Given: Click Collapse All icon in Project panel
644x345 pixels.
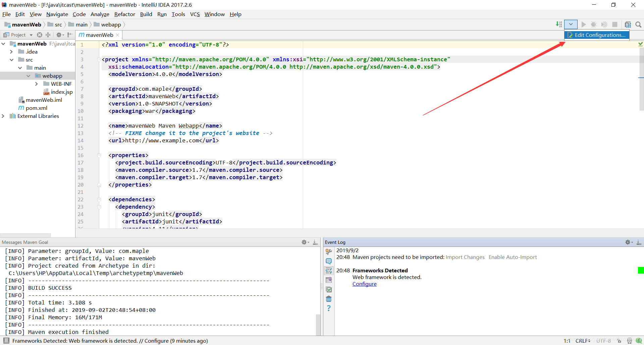Looking at the screenshot, I should [x=48, y=35].
